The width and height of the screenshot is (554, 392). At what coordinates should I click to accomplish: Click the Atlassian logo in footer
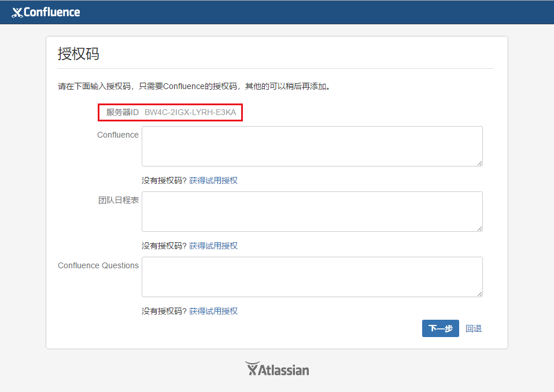(277, 369)
